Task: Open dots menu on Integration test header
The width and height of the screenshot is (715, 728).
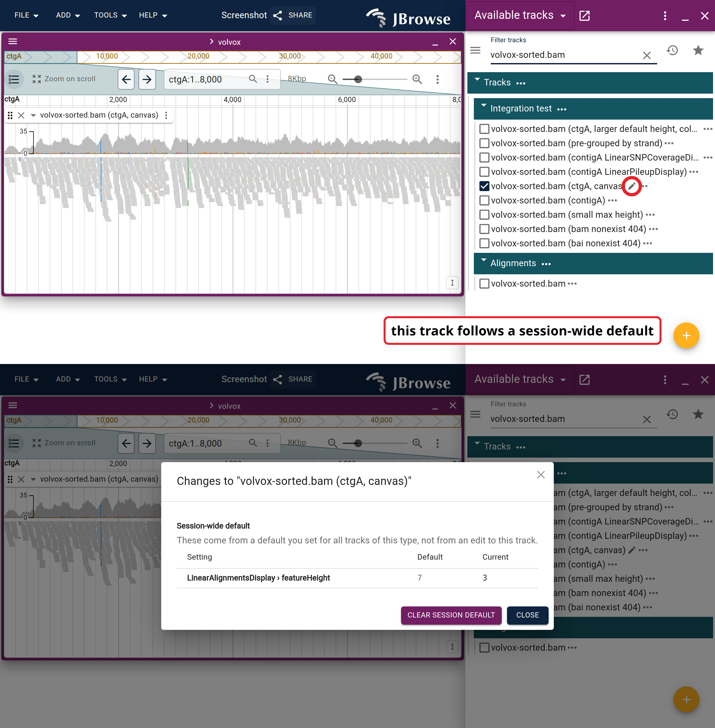Action: pos(561,110)
